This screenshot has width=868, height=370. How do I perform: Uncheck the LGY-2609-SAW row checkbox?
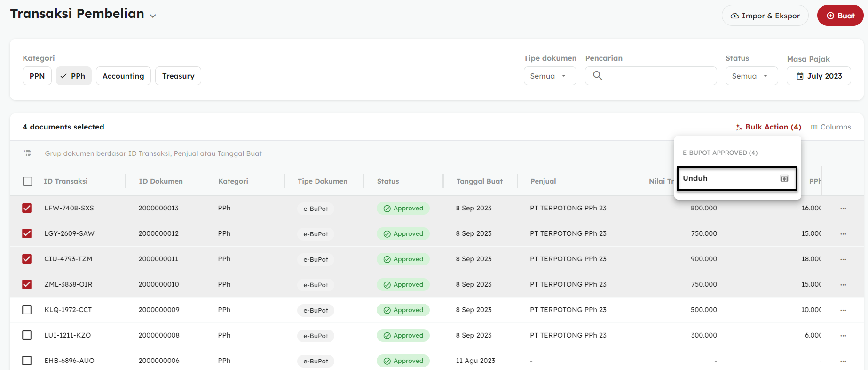(27, 233)
